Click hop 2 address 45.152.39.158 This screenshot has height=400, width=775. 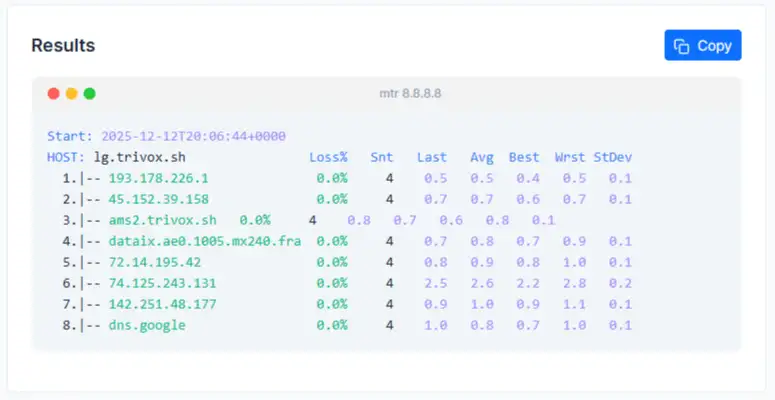point(159,199)
